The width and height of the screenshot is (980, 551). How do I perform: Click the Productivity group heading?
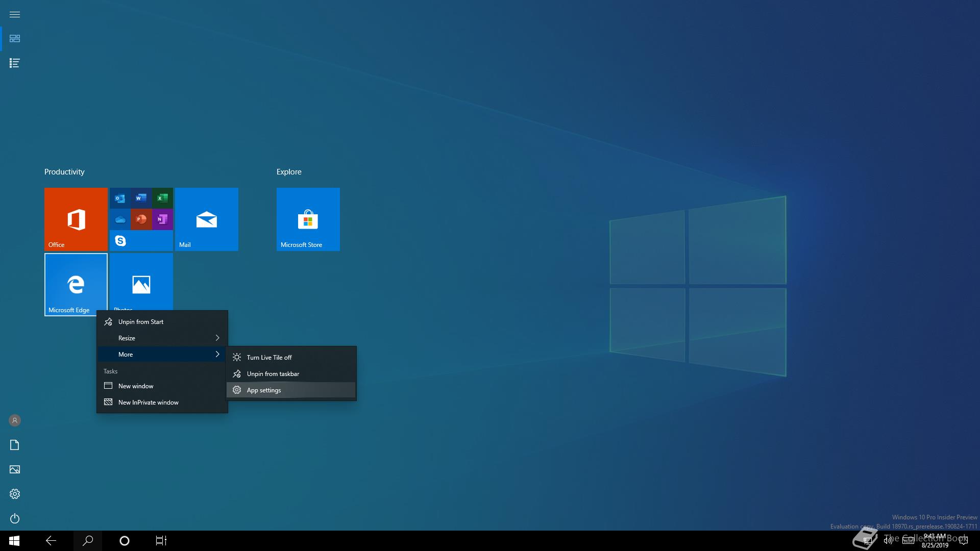[64, 172]
